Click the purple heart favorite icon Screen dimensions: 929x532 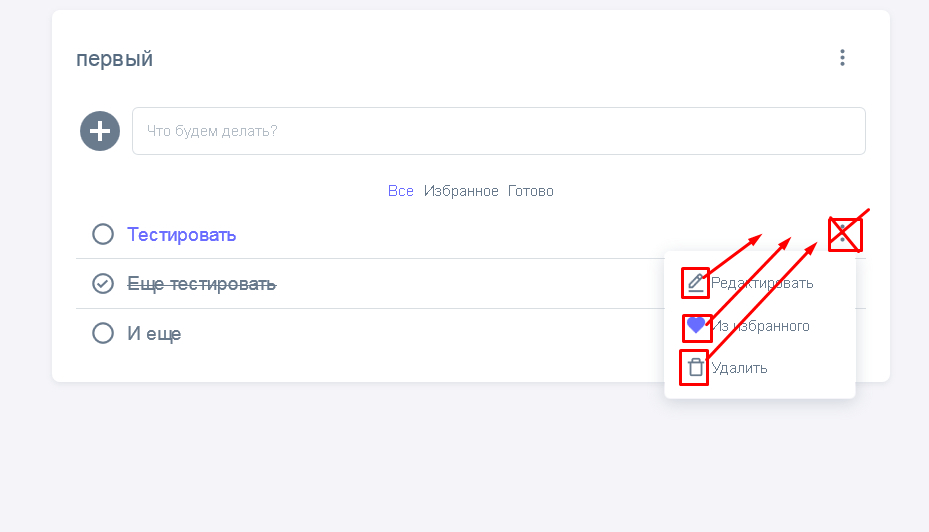(696, 326)
